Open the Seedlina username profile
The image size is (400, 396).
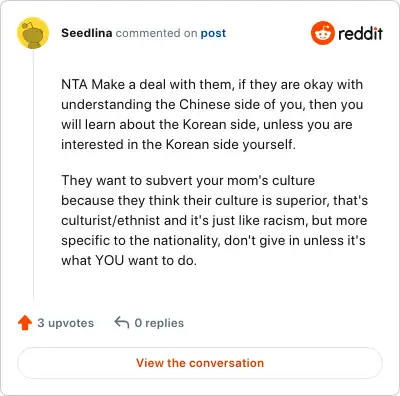click(87, 33)
